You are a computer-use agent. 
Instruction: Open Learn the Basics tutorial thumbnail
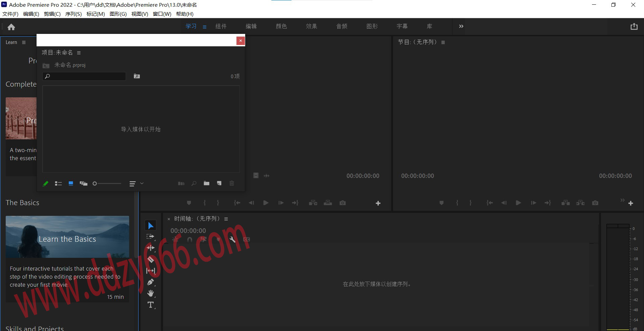click(x=67, y=237)
